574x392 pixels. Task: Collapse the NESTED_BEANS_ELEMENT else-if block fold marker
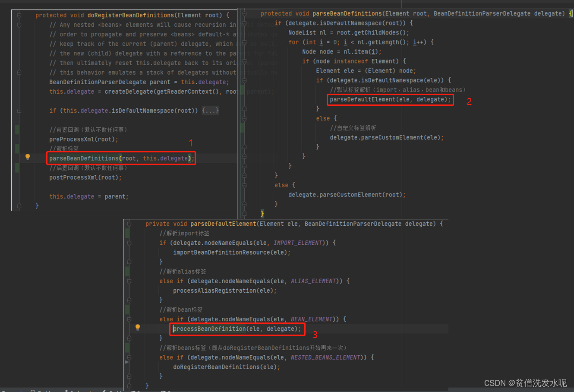click(x=129, y=357)
